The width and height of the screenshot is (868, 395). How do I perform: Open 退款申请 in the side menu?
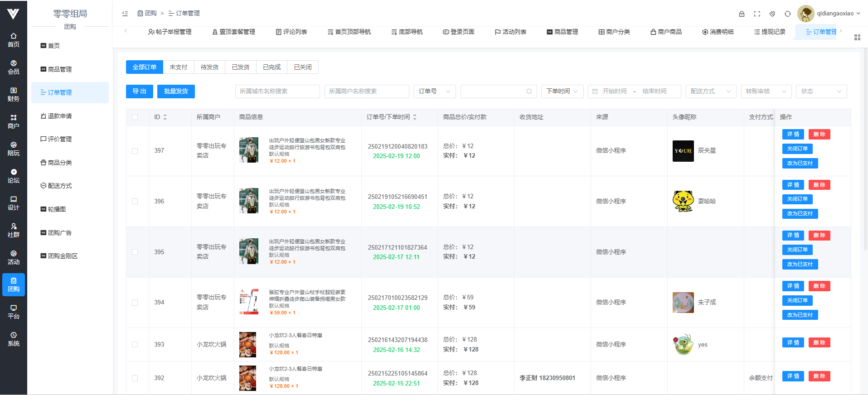60,116
